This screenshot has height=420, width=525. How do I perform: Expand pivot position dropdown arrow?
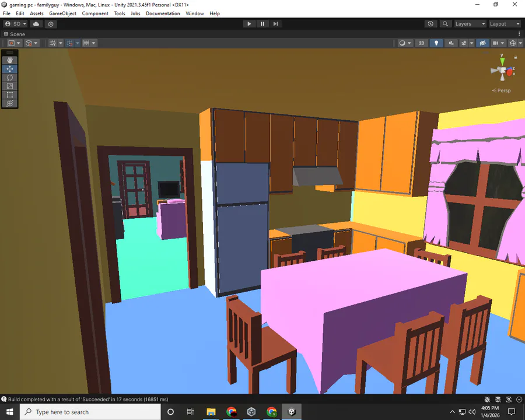coord(19,43)
